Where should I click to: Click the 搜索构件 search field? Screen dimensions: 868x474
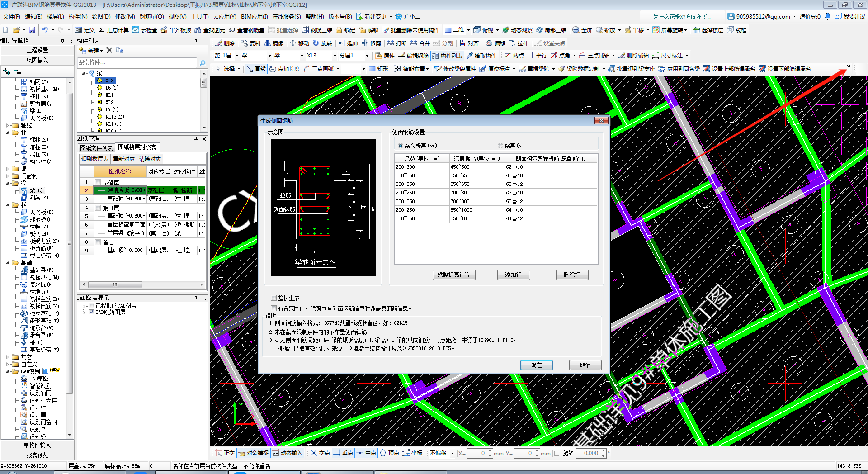click(137, 62)
